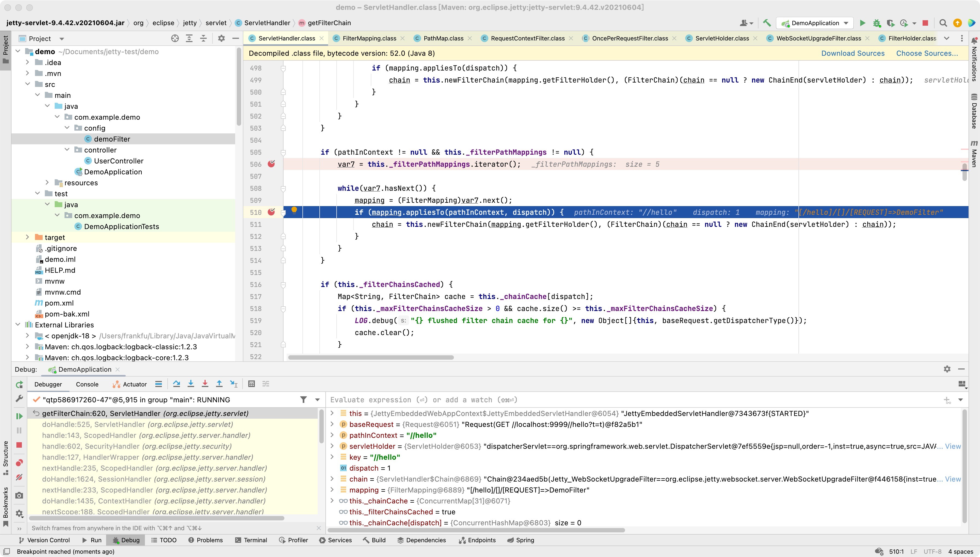
Task: Click the top toolbar Run button
Action: 862,23
